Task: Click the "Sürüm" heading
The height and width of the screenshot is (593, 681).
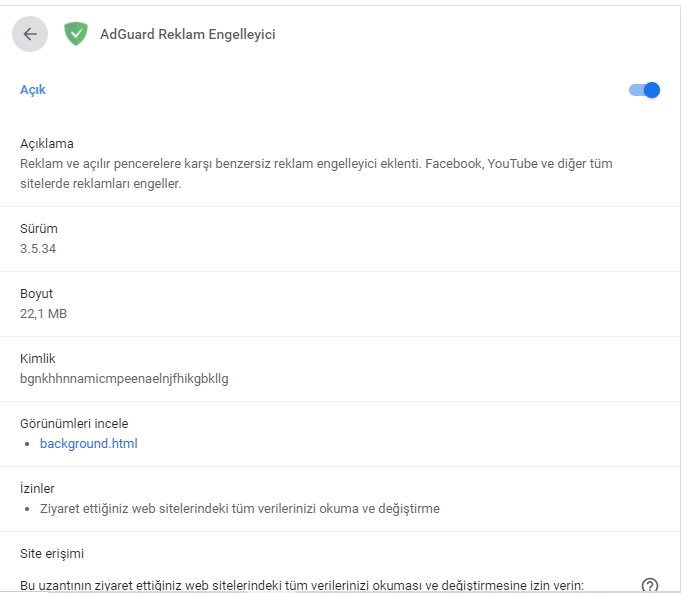Action: [x=39, y=228]
